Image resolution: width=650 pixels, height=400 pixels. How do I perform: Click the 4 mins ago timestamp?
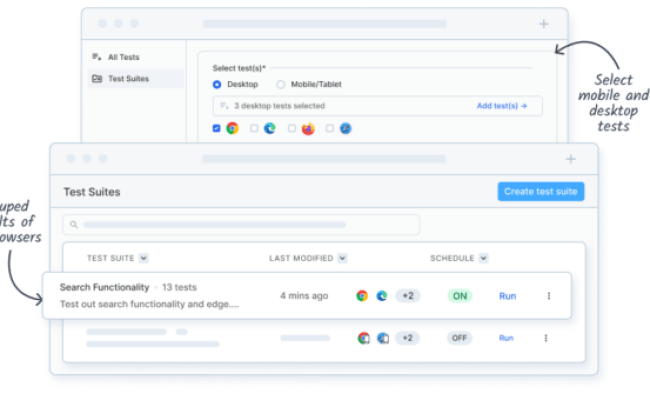pos(304,296)
